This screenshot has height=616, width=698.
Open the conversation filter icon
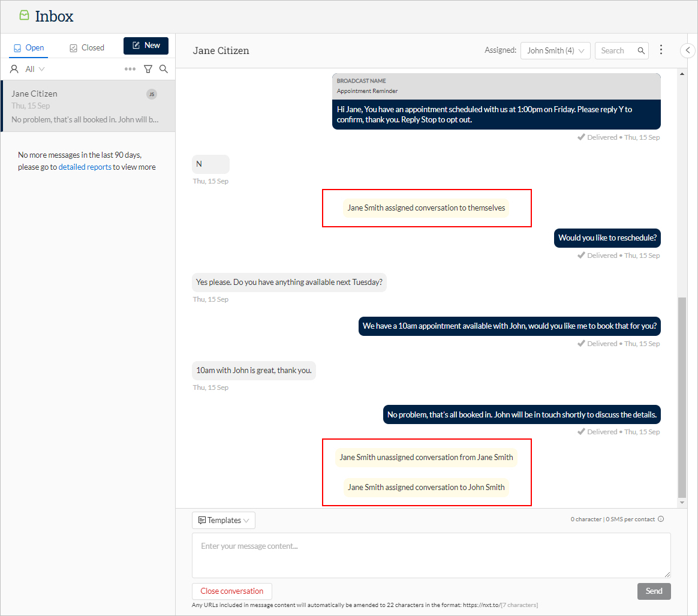pyautogui.click(x=148, y=68)
